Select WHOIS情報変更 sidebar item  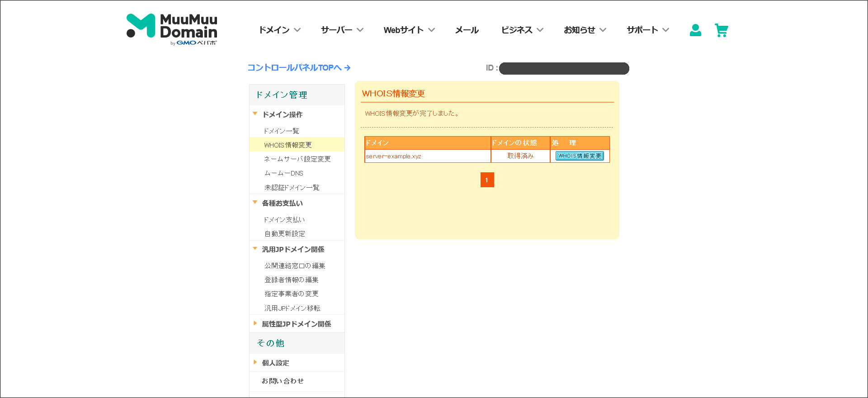(297, 145)
